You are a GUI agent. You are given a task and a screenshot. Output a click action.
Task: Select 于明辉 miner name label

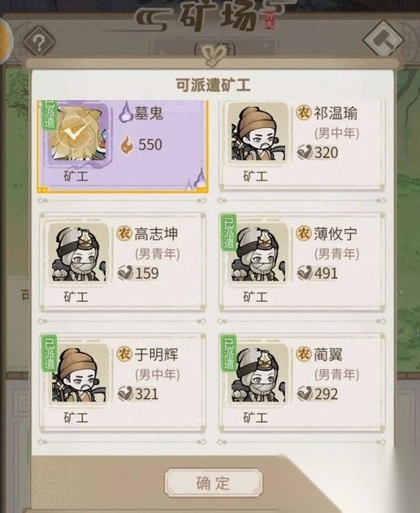point(157,354)
